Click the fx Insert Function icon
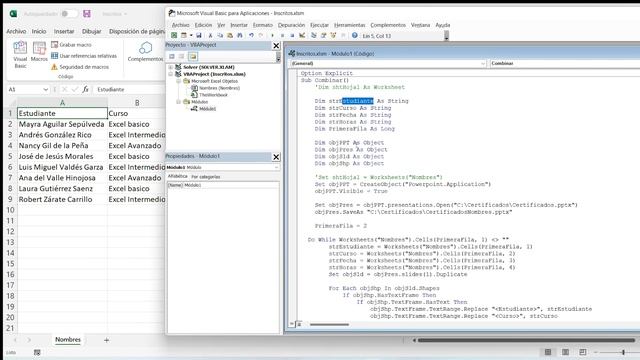Image resolution: width=640 pixels, height=360 pixels. 85,89
